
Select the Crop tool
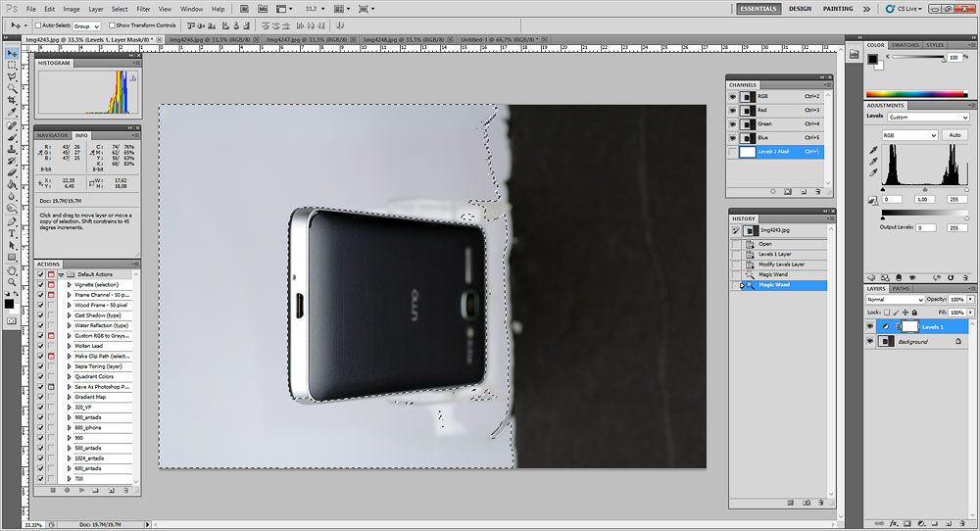pos(12,100)
